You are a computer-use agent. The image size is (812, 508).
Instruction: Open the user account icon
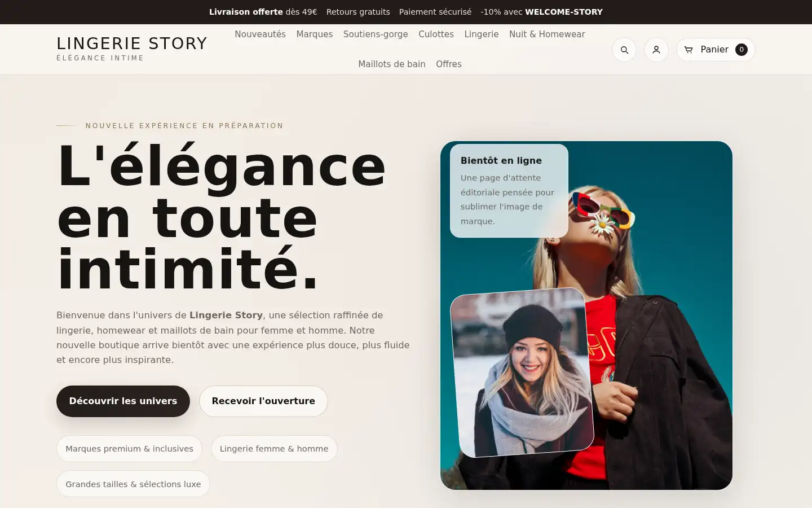(656, 50)
